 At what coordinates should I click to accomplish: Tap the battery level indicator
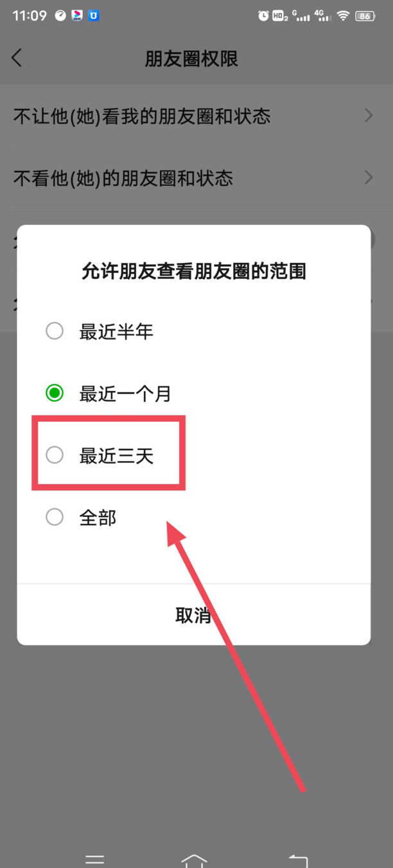pyautogui.click(x=365, y=16)
